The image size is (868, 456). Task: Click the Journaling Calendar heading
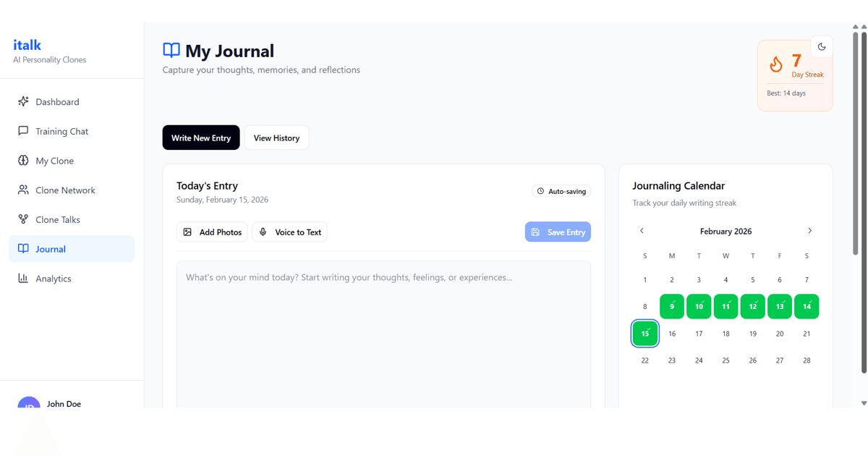coord(678,186)
